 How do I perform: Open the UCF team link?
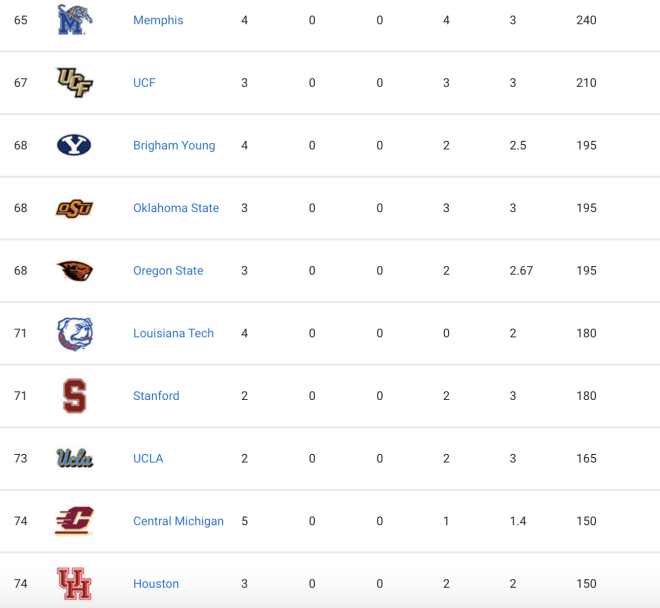144,83
